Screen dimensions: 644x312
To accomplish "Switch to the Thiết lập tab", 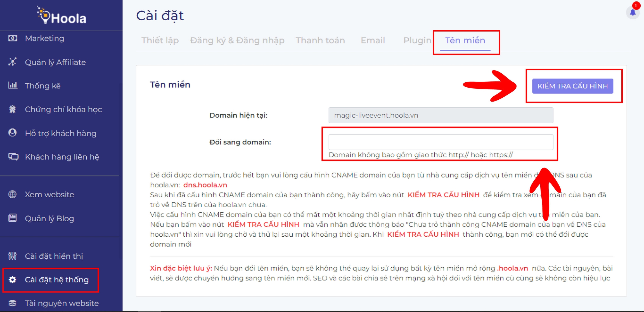I will point(160,40).
